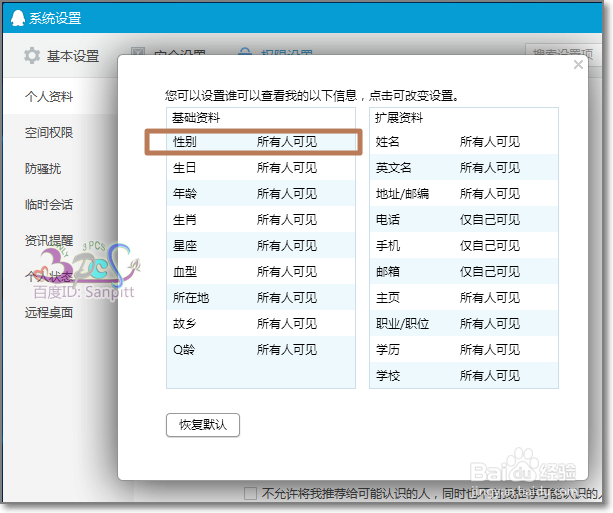The height and width of the screenshot is (513, 613).
Task: Click the 电话 label in 扩展资料
Action: point(387,220)
